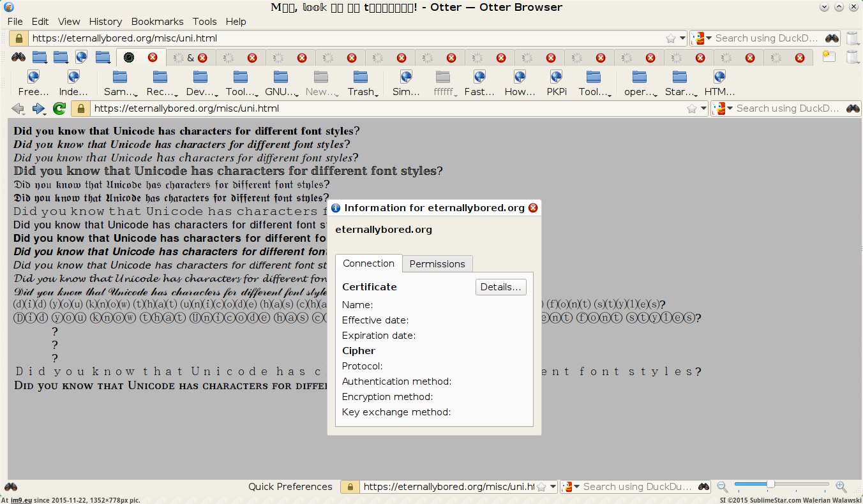Zoom out with the minus magnifier
This screenshot has width=863, height=504.
pyautogui.click(x=723, y=487)
